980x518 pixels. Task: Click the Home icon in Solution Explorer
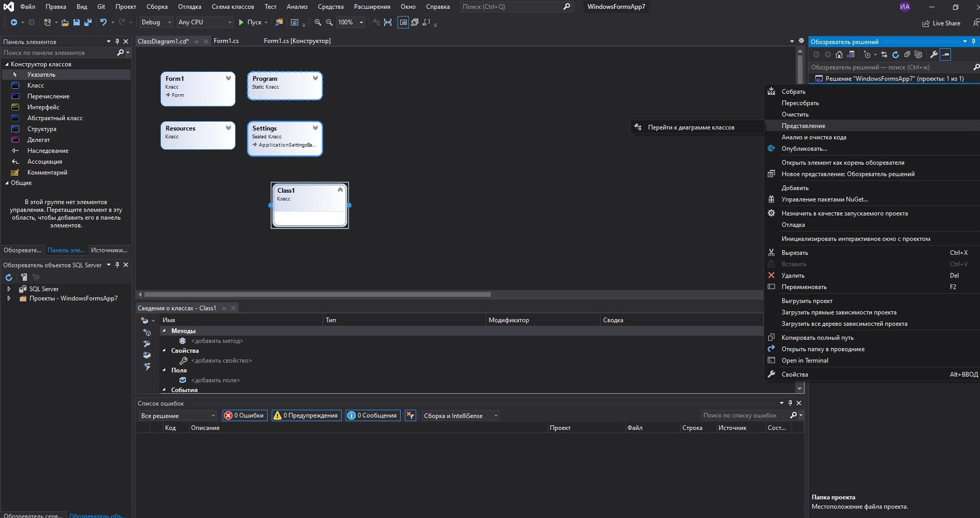click(839, 54)
